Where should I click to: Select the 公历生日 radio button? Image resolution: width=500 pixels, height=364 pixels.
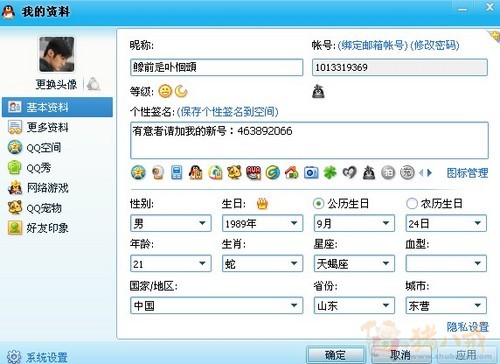click(318, 203)
